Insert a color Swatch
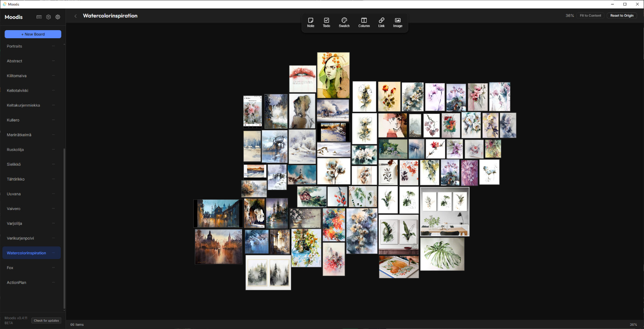This screenshot has height=329, width=644. (344, 23)
